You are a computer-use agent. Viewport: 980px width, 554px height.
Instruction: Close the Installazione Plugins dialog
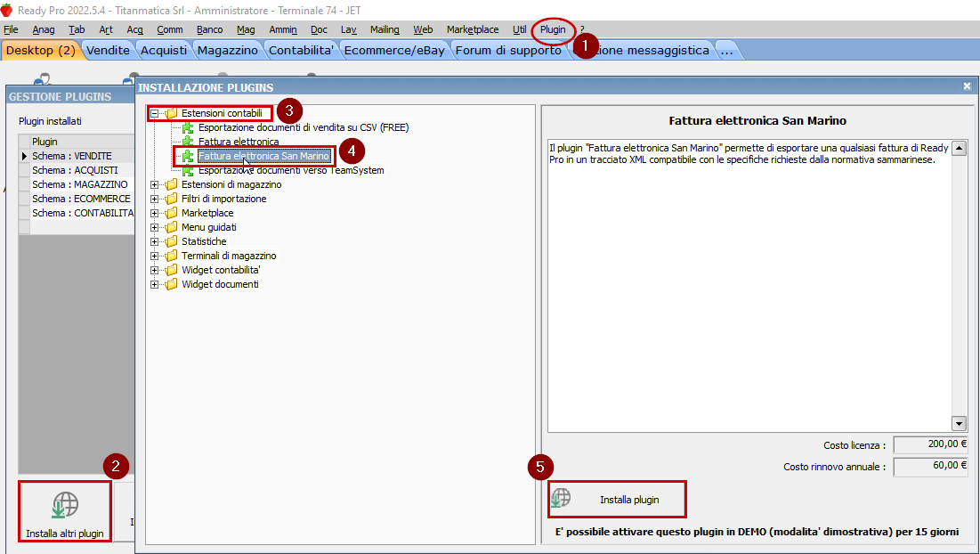tap(967, 86)
